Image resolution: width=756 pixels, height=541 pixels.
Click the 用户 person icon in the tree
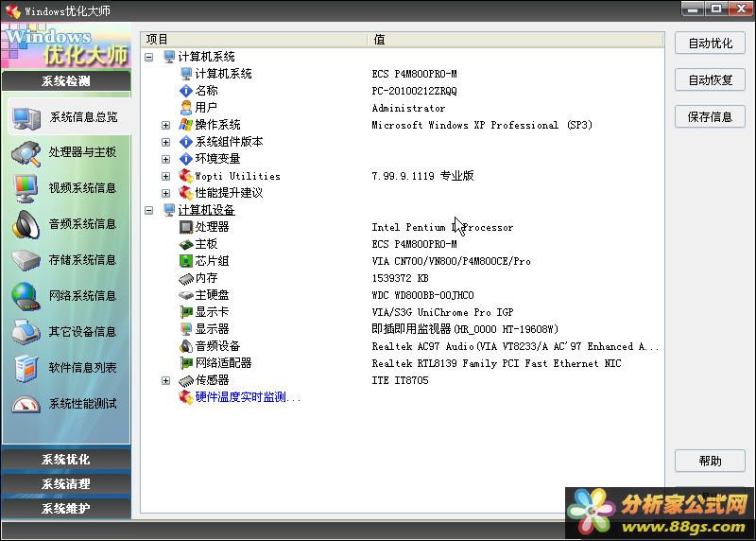[x=185, y=108]
